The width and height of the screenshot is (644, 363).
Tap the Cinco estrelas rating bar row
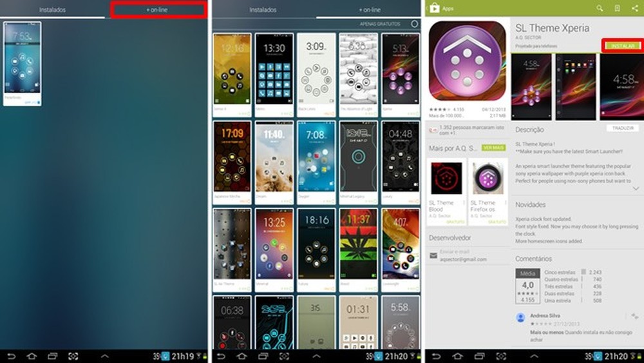[x=573, y=272]
